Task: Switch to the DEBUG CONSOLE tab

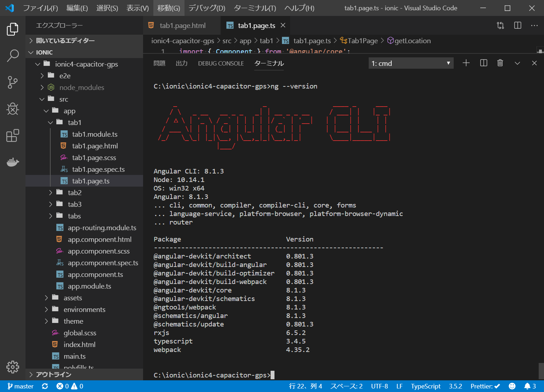Action: (x=221, y=63)
